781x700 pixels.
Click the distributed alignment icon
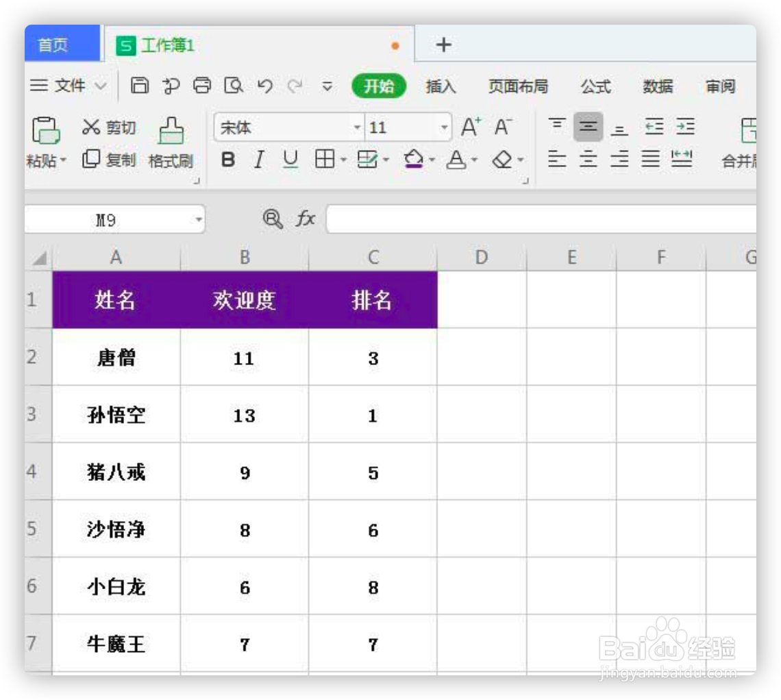point(682,159)
